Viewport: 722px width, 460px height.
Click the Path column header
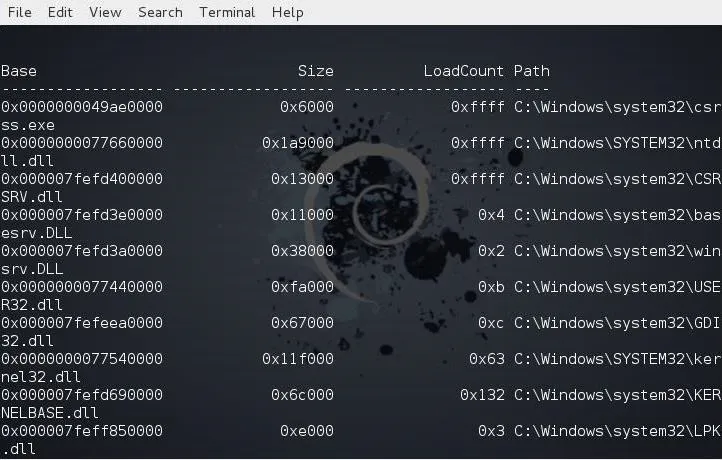click(x=532, y=71)
